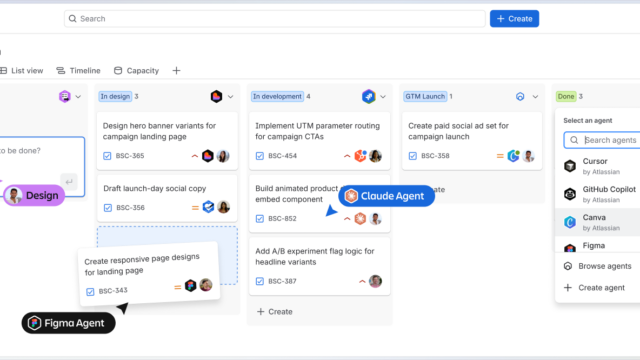Click the purple agent icon in leftmost column header

tap(64, 96)
